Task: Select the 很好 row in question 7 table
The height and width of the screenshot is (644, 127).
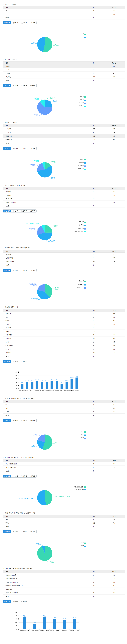Action: pos(64,405)
